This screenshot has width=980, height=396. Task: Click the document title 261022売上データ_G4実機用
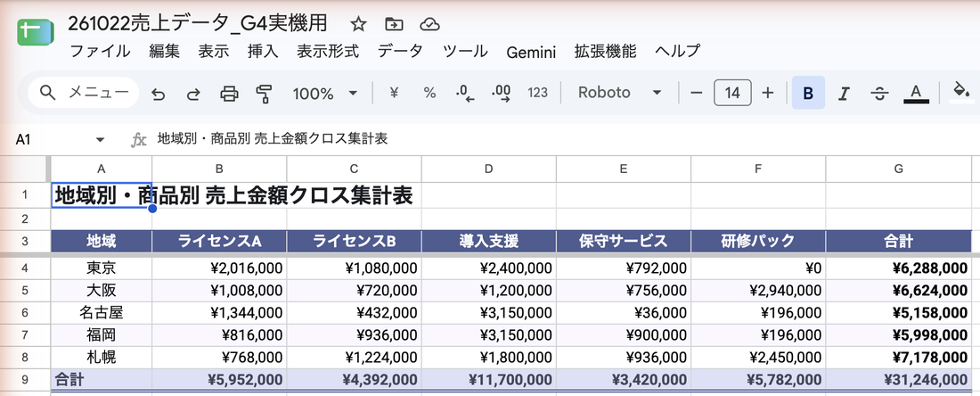(198, 23)
